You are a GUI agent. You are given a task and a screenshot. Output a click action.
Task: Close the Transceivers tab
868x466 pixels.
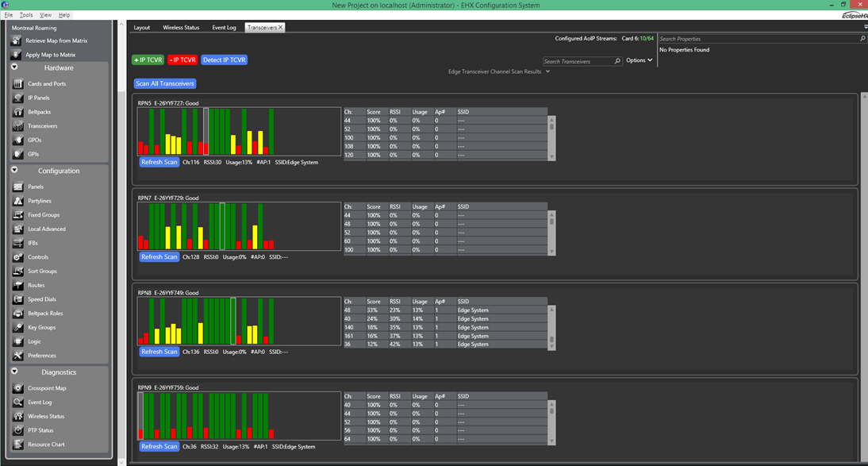pos(280,27)
